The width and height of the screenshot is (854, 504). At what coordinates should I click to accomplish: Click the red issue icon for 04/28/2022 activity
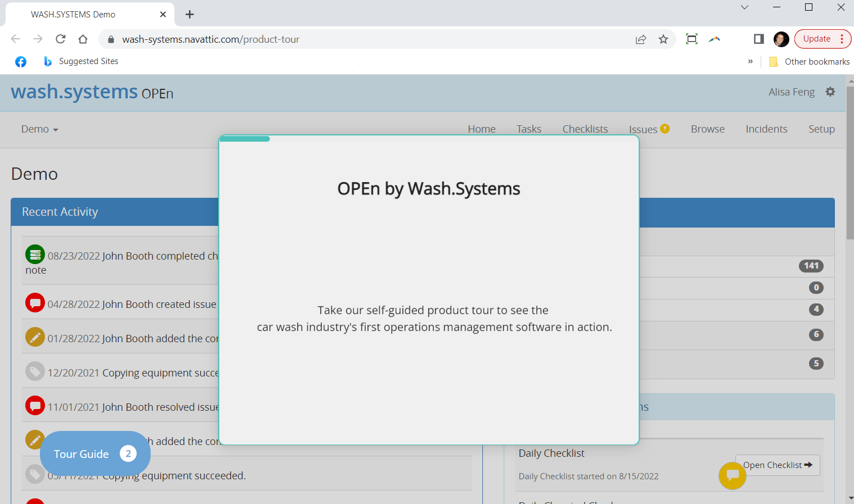click(x=35, y=303)
